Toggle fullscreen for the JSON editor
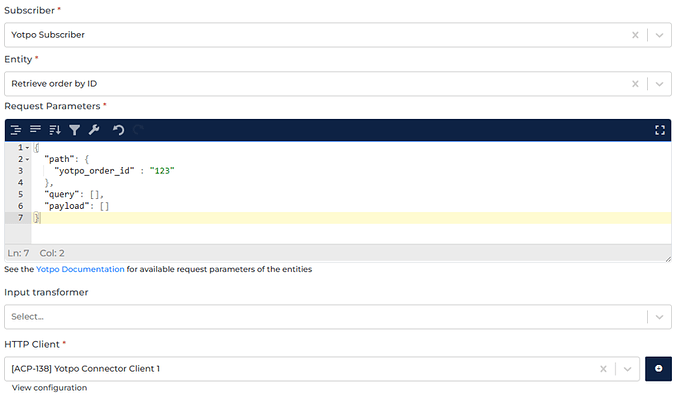Screen dimensions: 690x398 [x=660, y=130]
